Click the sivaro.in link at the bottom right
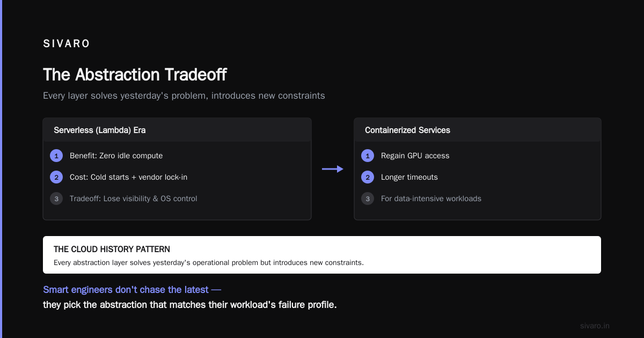 pos(595,326)
